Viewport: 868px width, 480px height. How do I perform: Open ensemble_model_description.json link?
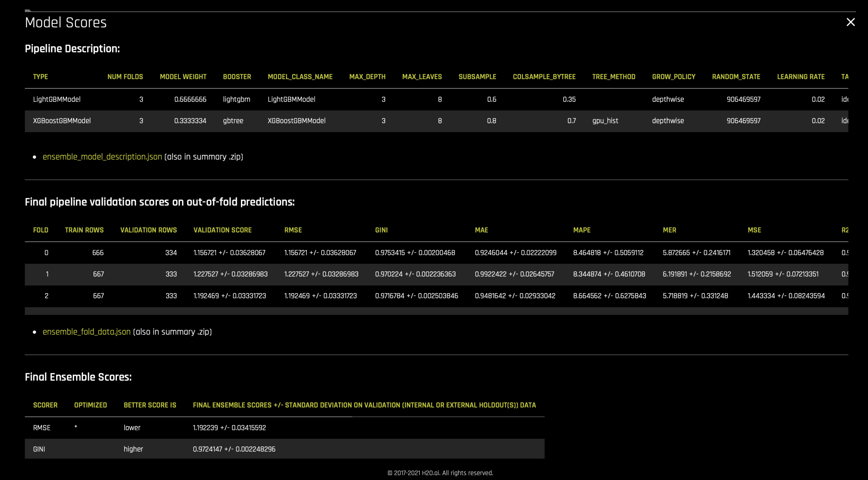pyautogui.click(x=102, y=157)
